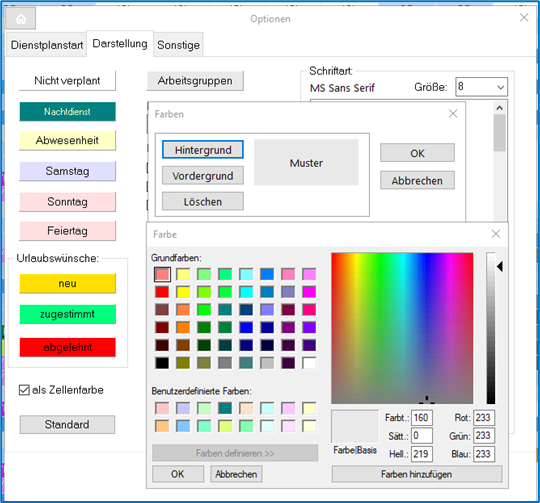Image resolution: width=540 pixels, height=503 pixels.
Task: Click the Standard button
Action: point(67,425)
